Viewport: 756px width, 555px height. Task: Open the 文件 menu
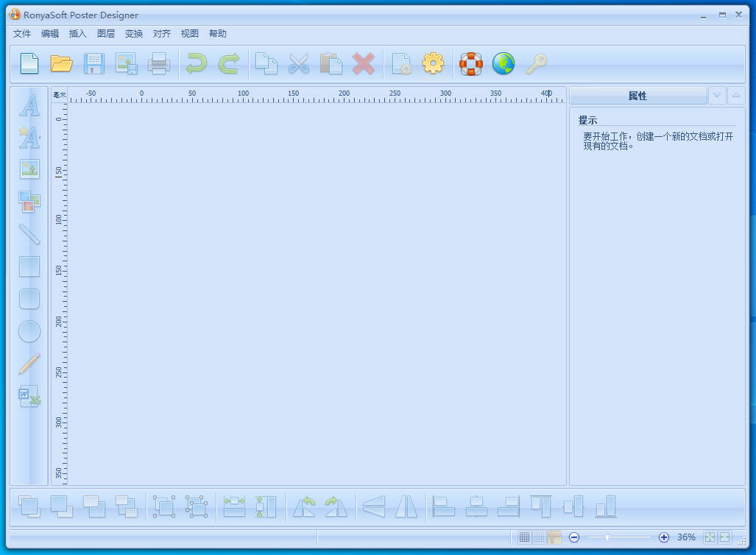[22, 34]
